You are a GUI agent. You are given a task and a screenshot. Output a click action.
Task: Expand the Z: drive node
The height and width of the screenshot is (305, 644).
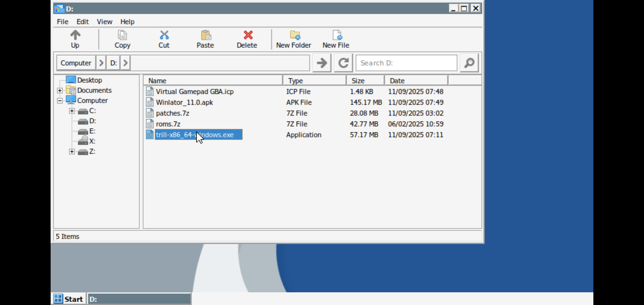[x=72, y=151]
